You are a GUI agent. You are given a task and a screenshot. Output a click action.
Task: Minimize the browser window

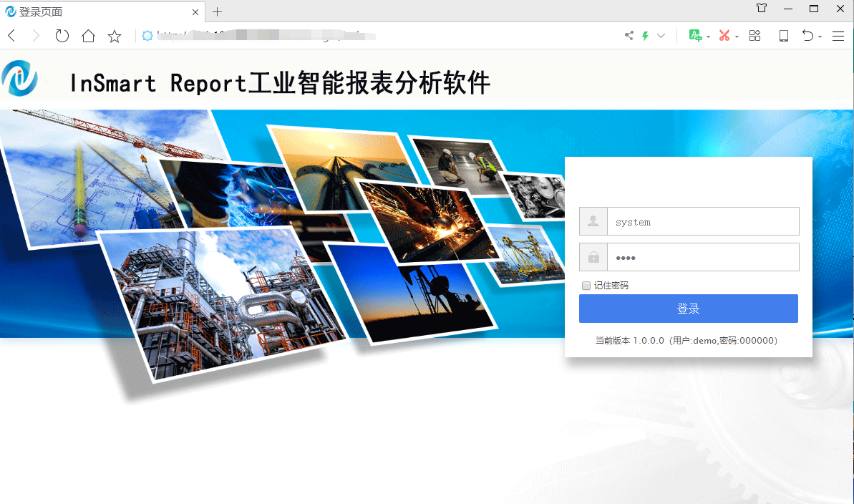point(788,9)
